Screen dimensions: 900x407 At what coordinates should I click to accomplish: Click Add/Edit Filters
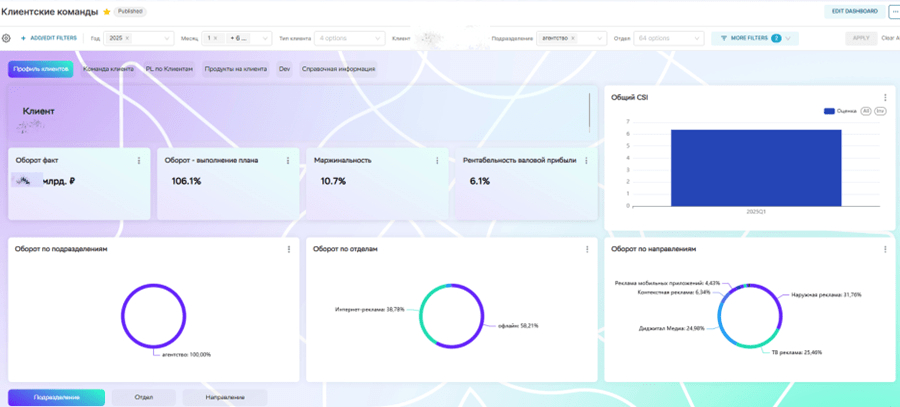point(49,38)
